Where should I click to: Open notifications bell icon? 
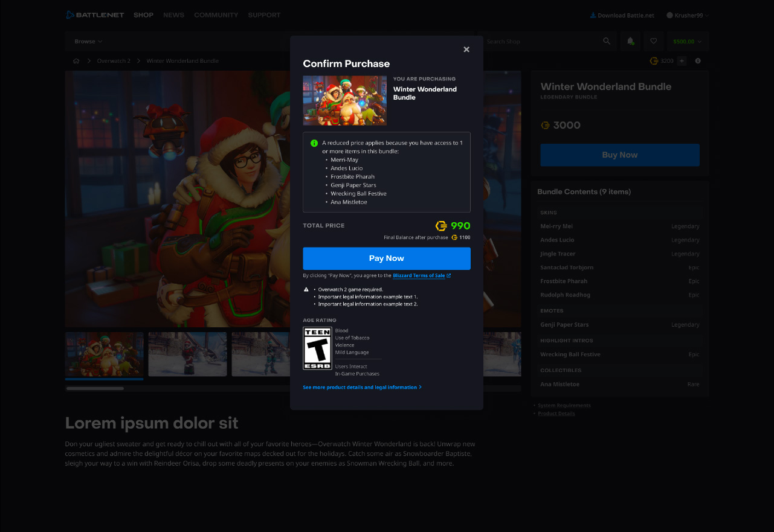pyautogui.click(x=630, y=41)
